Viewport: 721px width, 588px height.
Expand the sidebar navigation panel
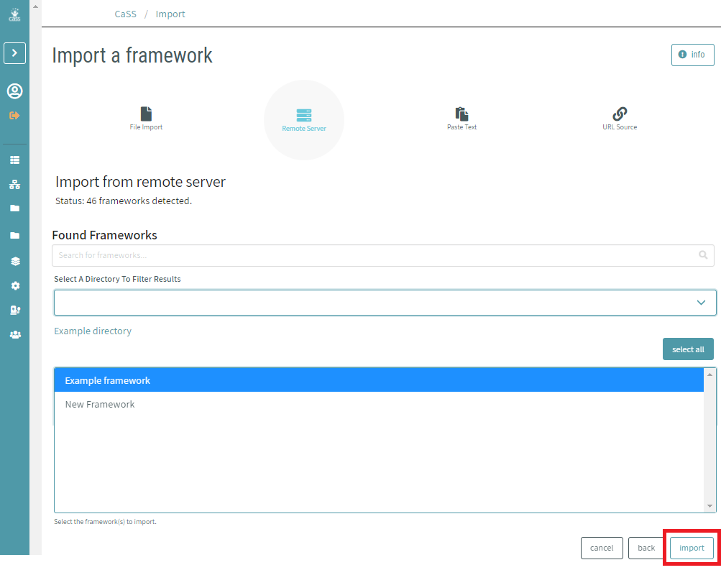click(14, 53)
